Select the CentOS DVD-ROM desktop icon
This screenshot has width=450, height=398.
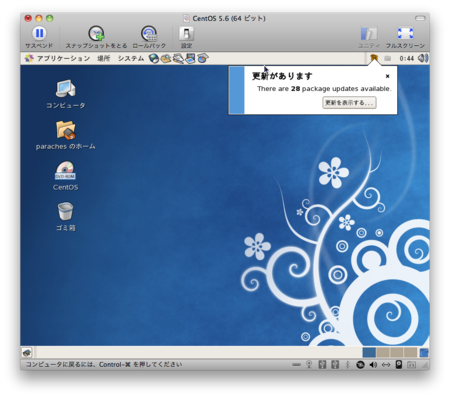pyautogui.click(x=66, y=176)
